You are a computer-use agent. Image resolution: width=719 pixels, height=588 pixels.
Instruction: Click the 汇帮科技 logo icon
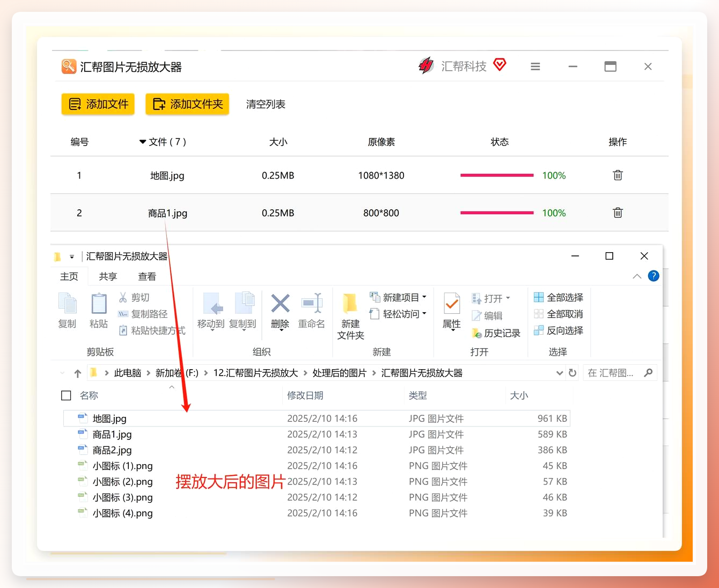tap(425, 65)
